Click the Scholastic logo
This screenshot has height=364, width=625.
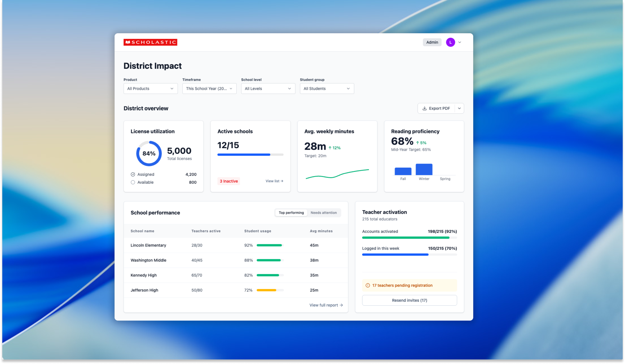click(x=150, y=42)
